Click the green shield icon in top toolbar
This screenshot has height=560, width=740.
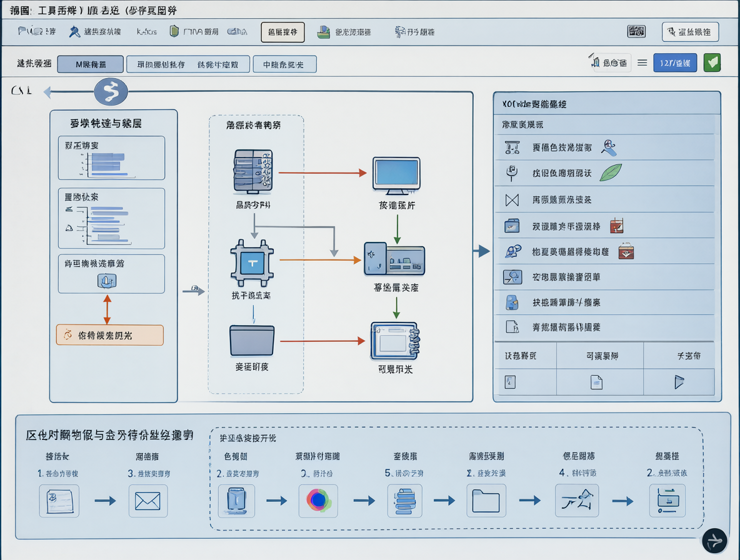tap(174, 31)
